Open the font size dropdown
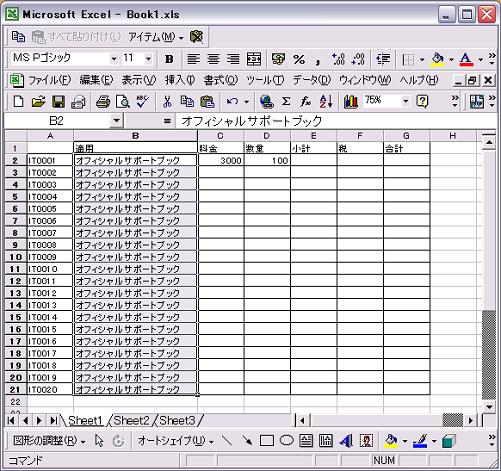501x471 pixels. click(x=148, y=59)
